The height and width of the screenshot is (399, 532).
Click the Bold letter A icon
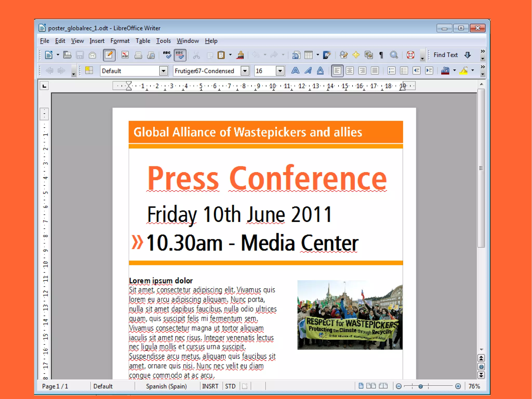[295, 71]
